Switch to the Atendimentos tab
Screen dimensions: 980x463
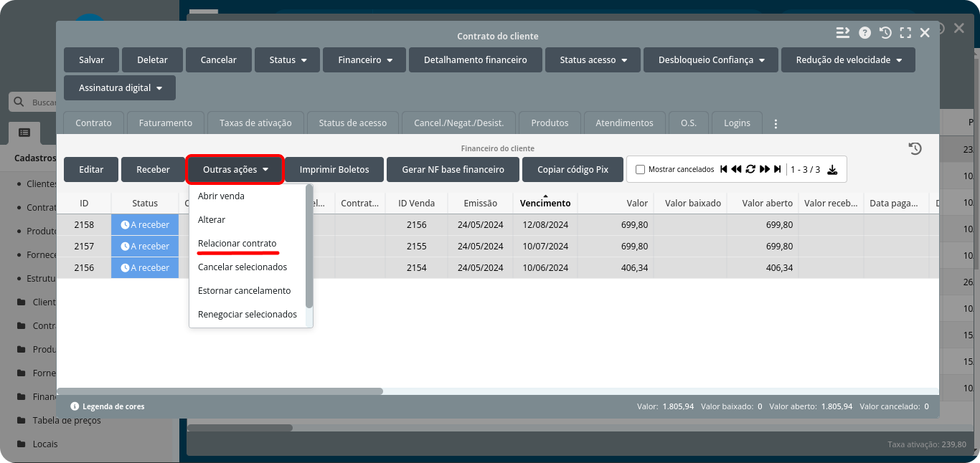pos(624,123)
